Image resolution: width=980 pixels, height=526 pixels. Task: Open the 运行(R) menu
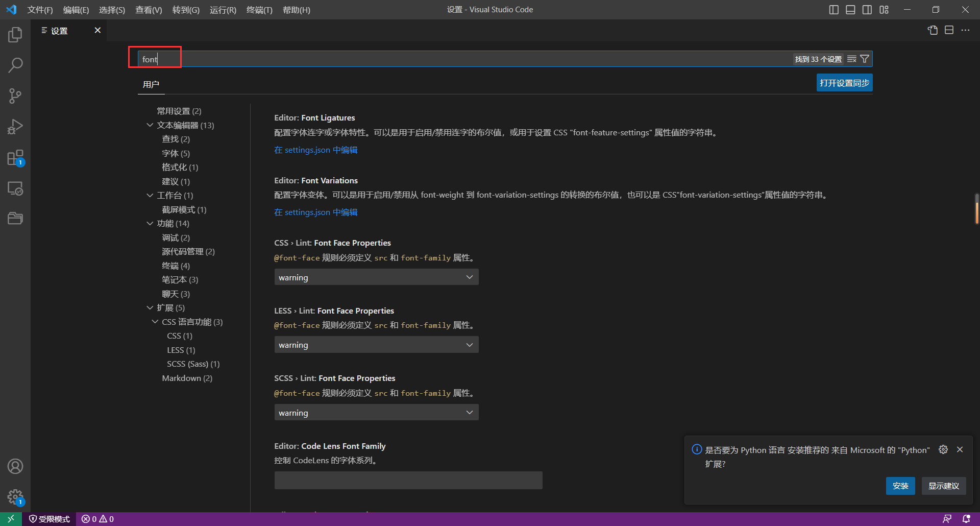(x=223, y=10)
